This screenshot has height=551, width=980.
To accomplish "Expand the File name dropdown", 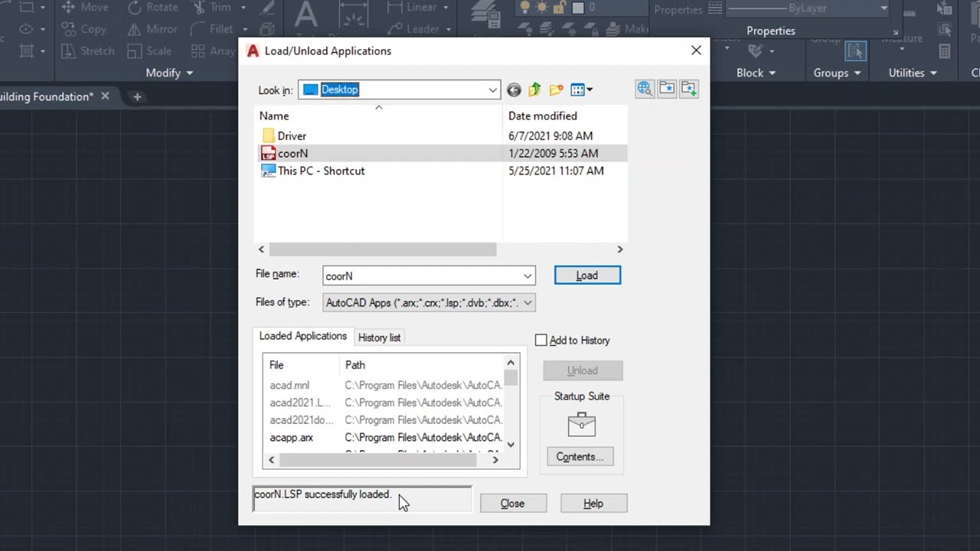I will tap(528, 276).
